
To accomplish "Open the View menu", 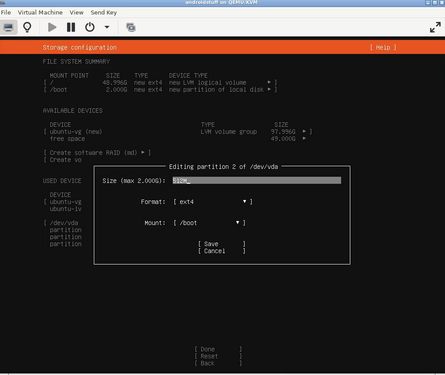I will pyautogui.click(x=76, y=12).
